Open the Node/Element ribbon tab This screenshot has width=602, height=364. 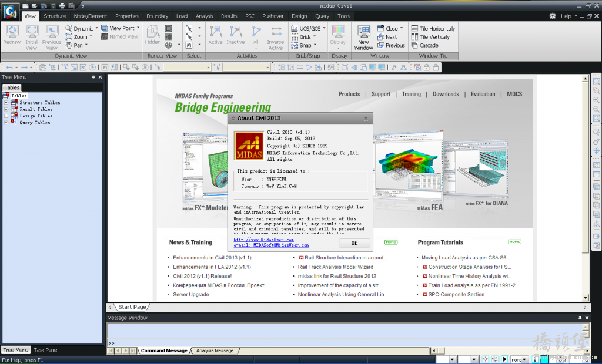[x=90, y=16]
